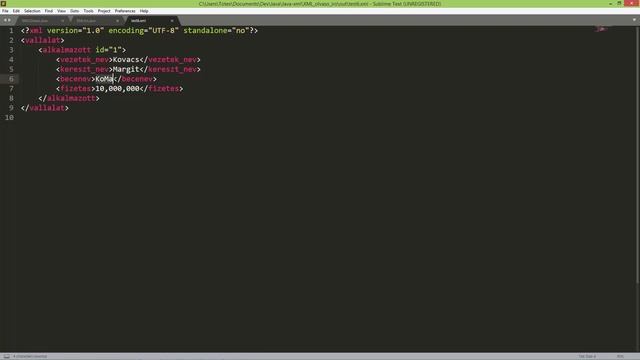Minimize the Sublime Text window
Screen dimensions: 640x360
coord(610,3)
